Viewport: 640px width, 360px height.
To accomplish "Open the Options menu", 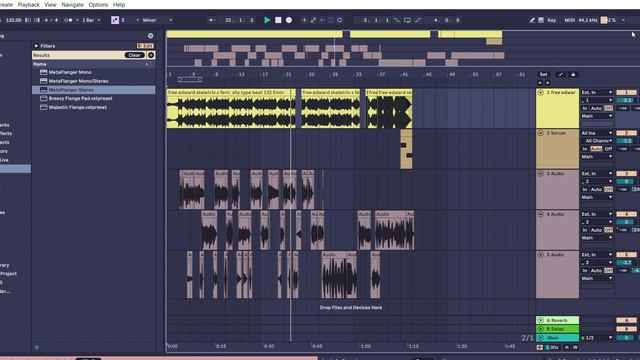I will [x=98, y=4].
